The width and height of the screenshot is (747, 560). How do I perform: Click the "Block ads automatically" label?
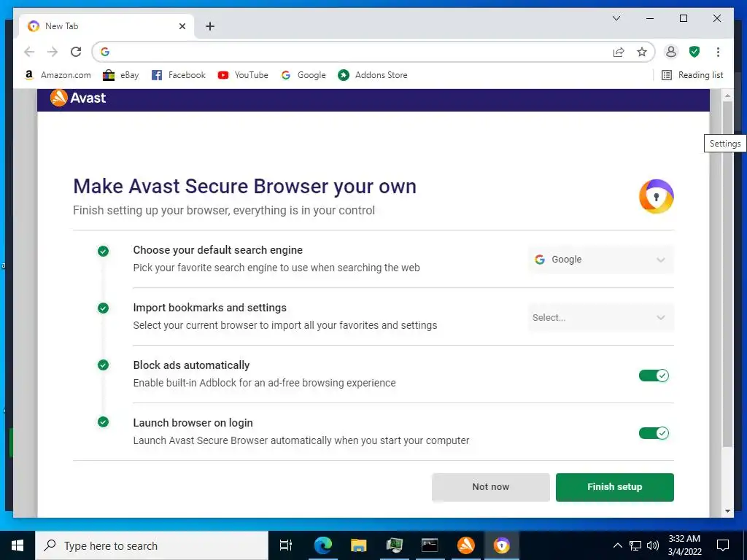point(191,365)
